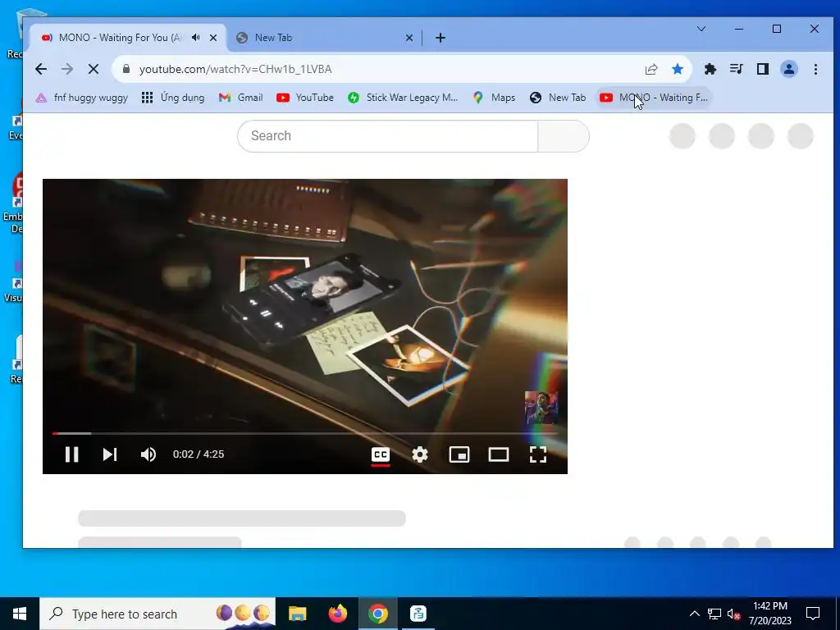The height and width of the screenshot is (630, 840).
Task: Click the channel watermark thumbnail in video
Action: [x=541, y=408]
